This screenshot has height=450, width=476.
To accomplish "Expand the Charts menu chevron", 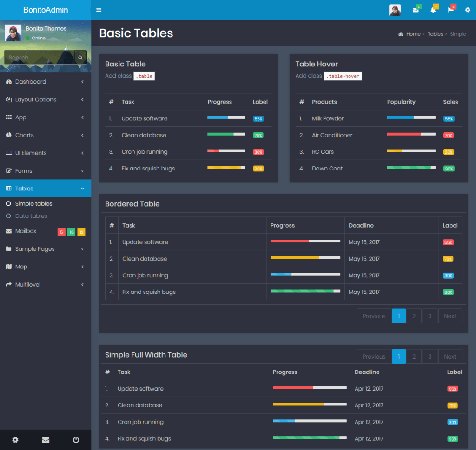I will tap(83, 135).
